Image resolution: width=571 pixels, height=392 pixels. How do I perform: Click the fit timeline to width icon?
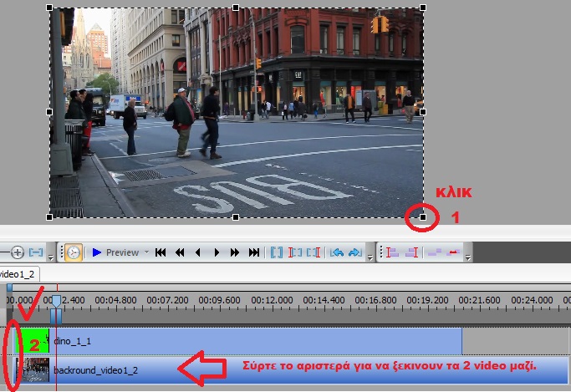[36, 252]
